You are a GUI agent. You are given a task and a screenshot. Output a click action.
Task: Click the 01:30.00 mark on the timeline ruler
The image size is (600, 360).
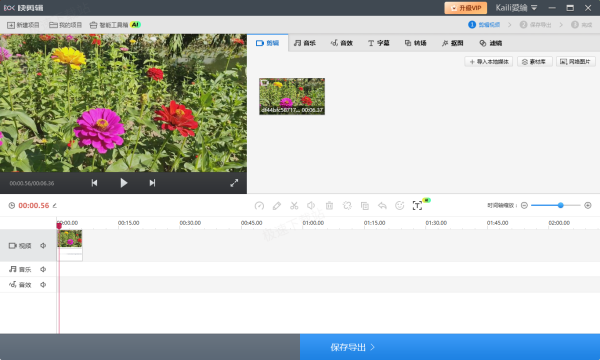point(436,223)
